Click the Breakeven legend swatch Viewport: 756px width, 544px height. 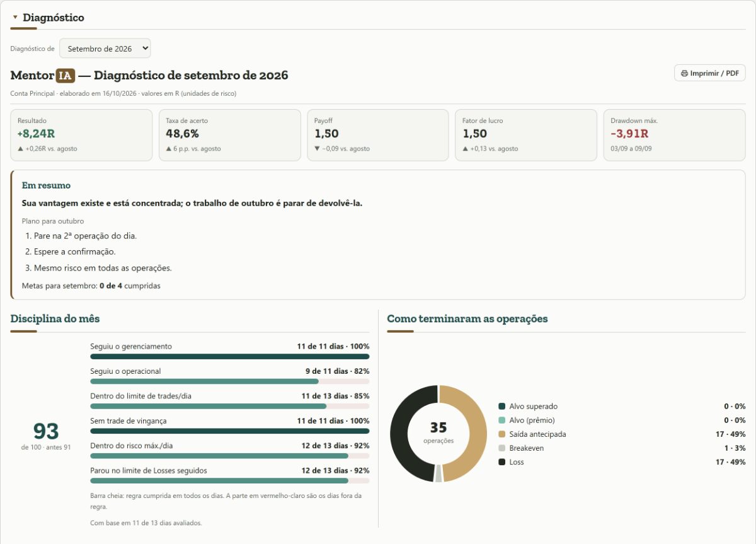coord(501,448)
